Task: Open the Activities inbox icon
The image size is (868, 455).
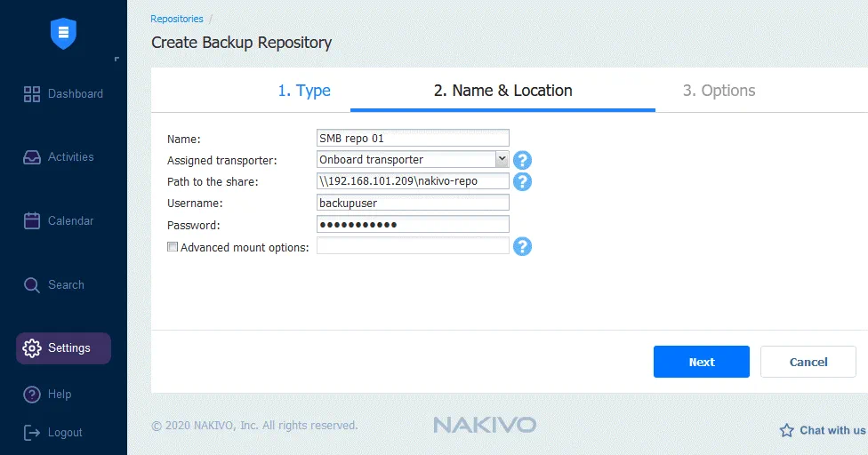Action: 32,157
